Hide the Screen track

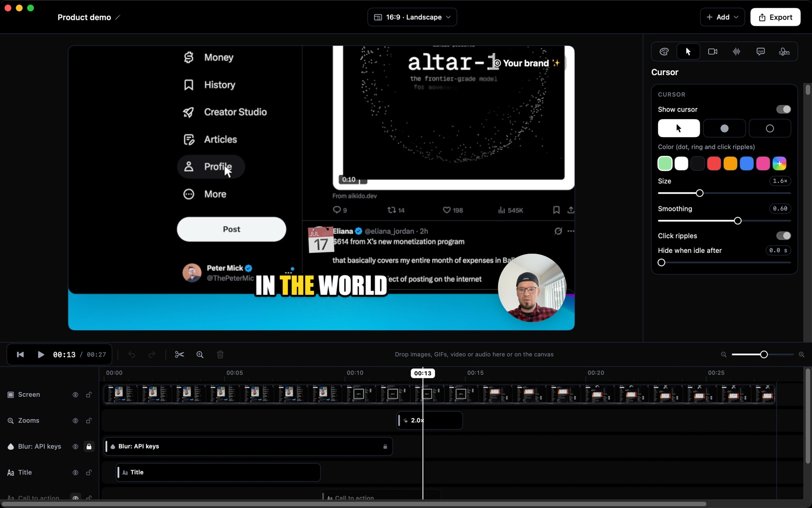[75, 395]
